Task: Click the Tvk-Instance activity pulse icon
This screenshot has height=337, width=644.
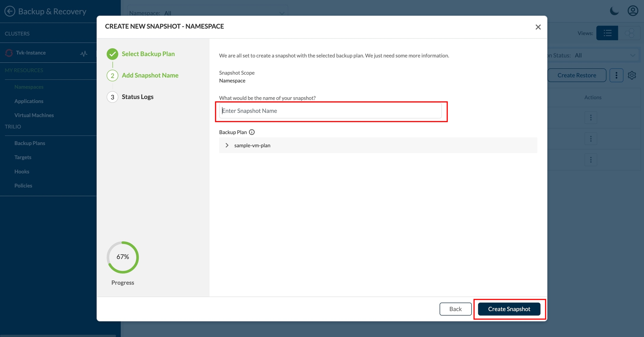Action: tap(84, 53)
